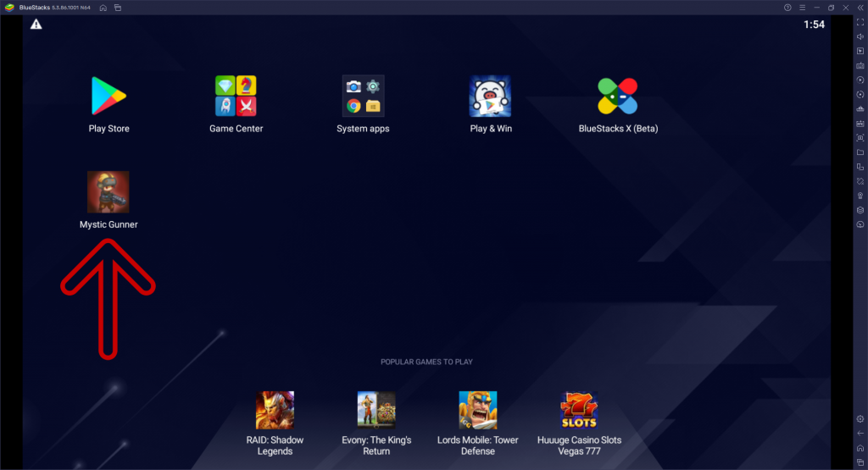The image size is (868, 470).
Task: Minimize the BlueStacks window
Action: pyautogui.click(x=816, y=8)
